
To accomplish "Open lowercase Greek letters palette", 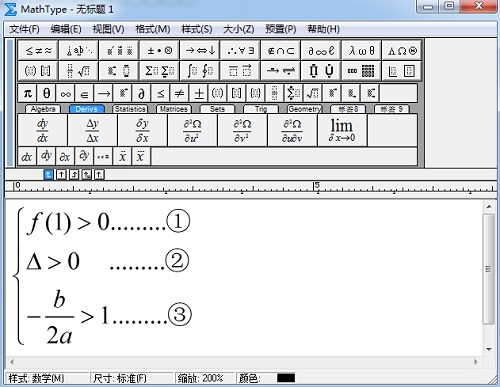I will coord(361,51).
